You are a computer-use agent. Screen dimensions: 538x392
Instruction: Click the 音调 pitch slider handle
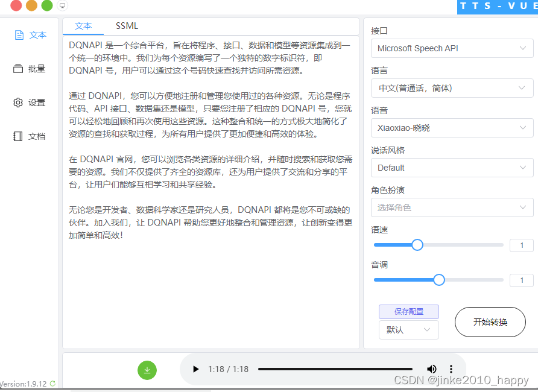[439, 280]
